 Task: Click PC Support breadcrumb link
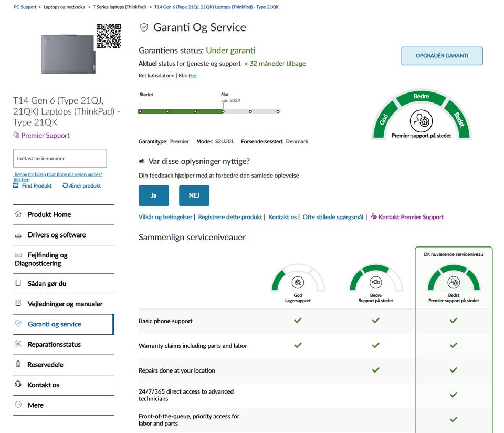pos(25,7)
